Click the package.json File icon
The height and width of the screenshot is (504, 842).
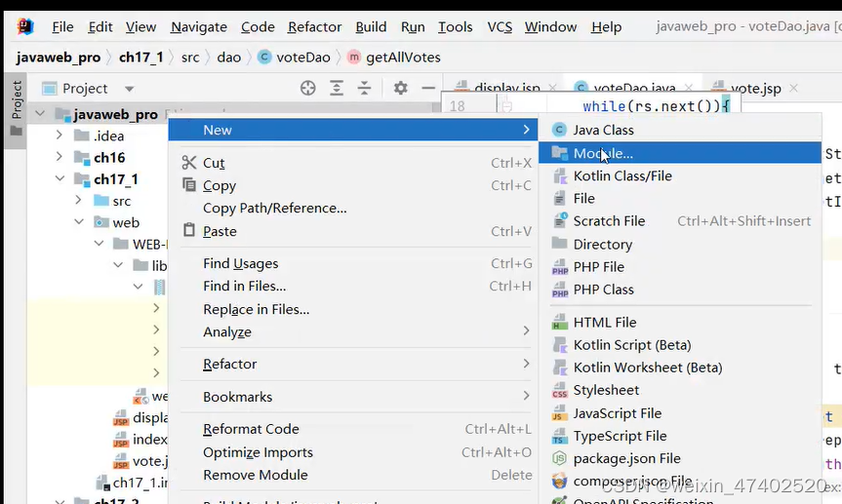pyautogui.click(x=559, y=458)
